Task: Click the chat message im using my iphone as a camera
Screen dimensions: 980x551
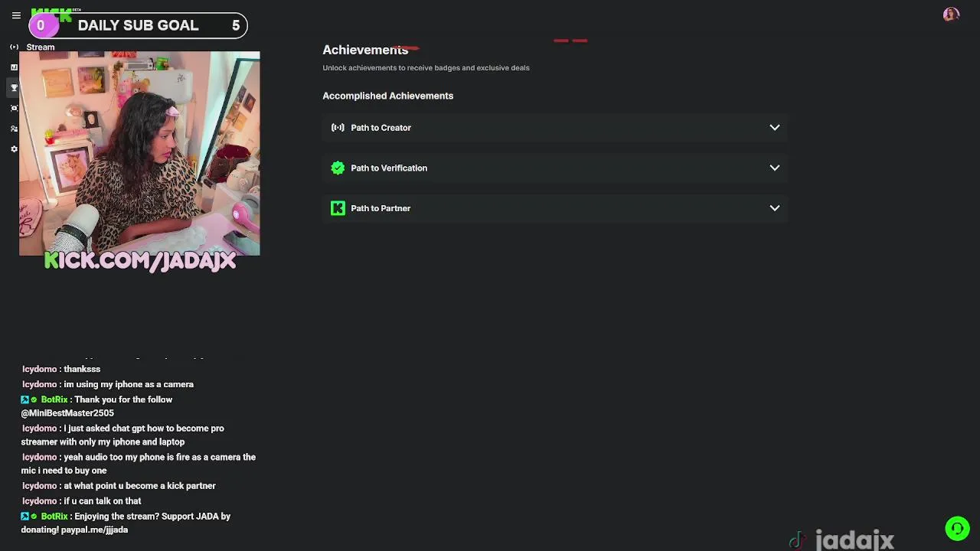Action: click(x=108, y=384)
